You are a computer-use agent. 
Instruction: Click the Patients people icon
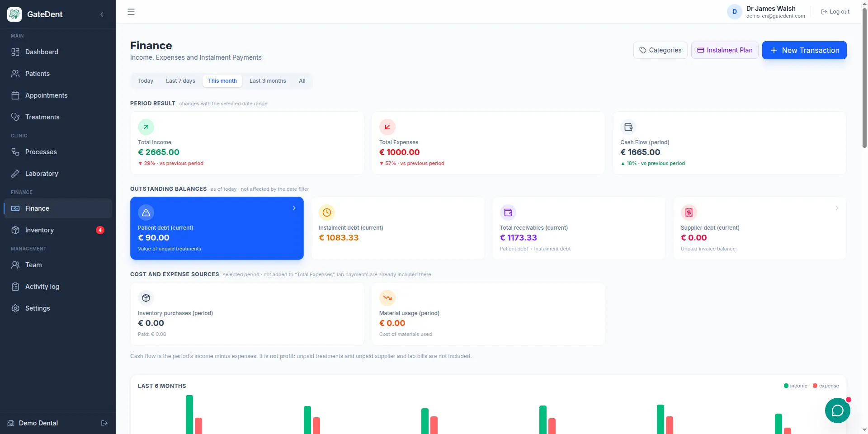(15, 74)
